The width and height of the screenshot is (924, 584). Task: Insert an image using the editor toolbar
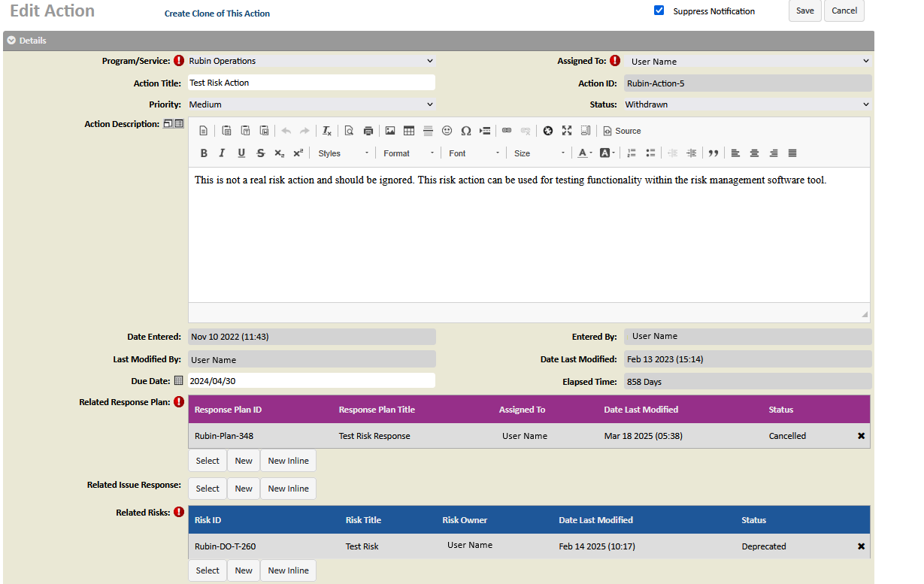click(390, 131)
